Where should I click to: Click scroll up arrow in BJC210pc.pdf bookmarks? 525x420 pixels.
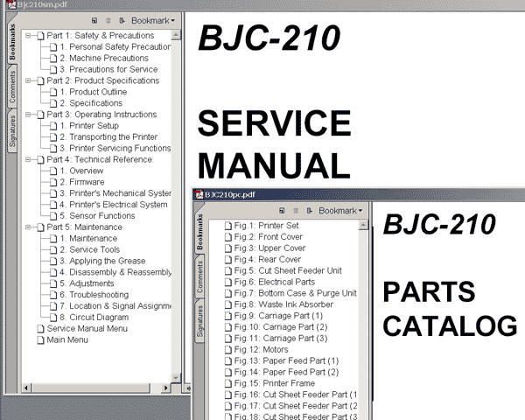click(x=363, y=225)
